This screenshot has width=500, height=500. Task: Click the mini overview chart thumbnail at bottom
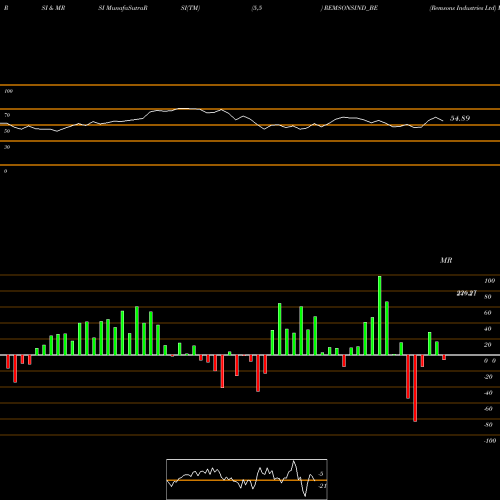(x=247, y=479)
